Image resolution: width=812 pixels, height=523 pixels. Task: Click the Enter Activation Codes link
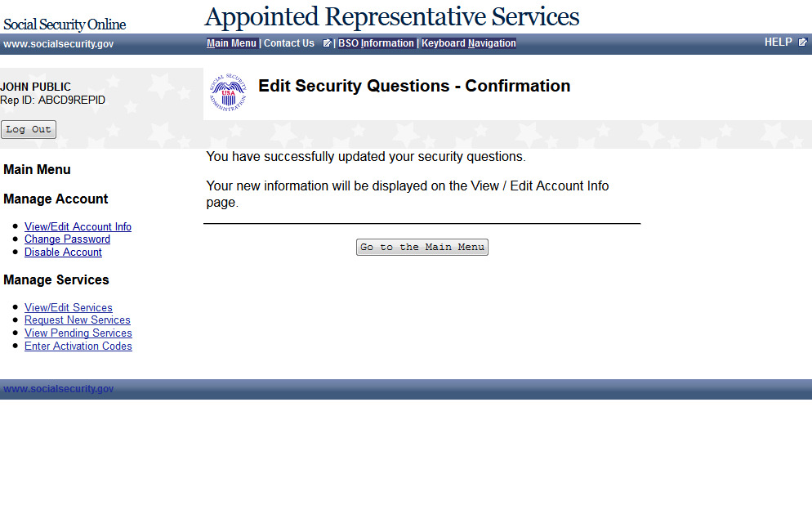pyautogui.click(x=78, y=346)
